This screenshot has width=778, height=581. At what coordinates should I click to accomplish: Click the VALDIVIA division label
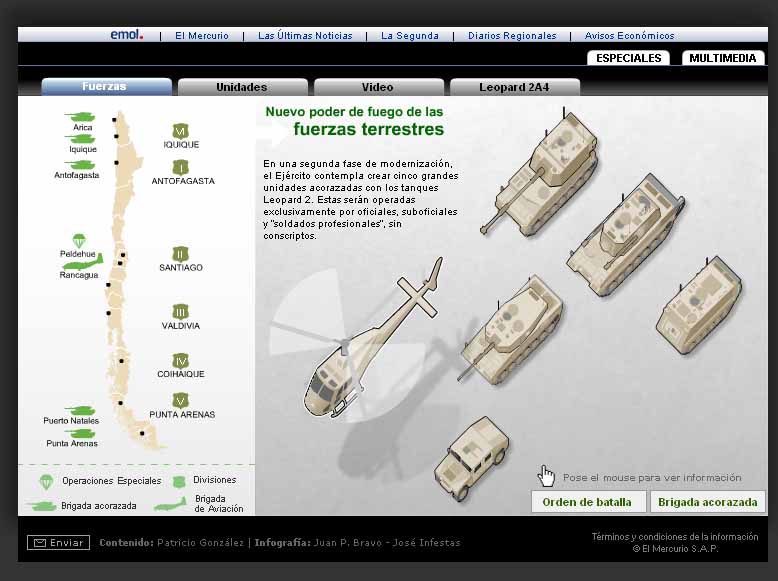pos(181,326)
